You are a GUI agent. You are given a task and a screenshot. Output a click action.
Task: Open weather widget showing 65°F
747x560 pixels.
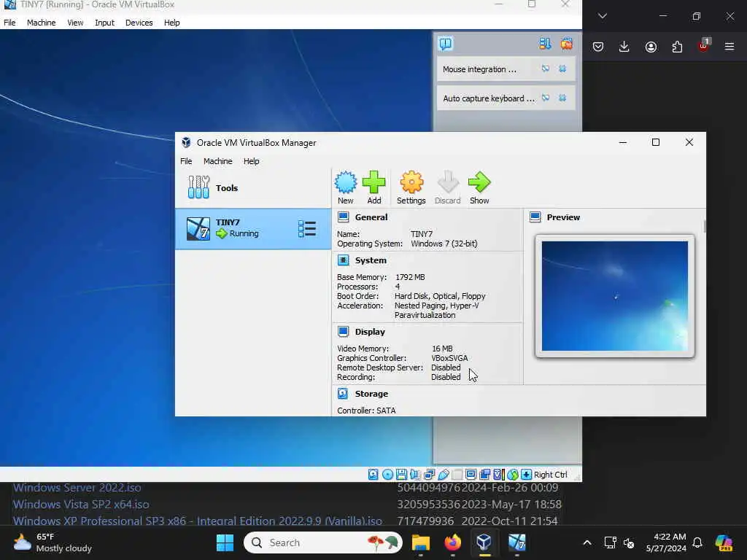(x=53, y=542)
